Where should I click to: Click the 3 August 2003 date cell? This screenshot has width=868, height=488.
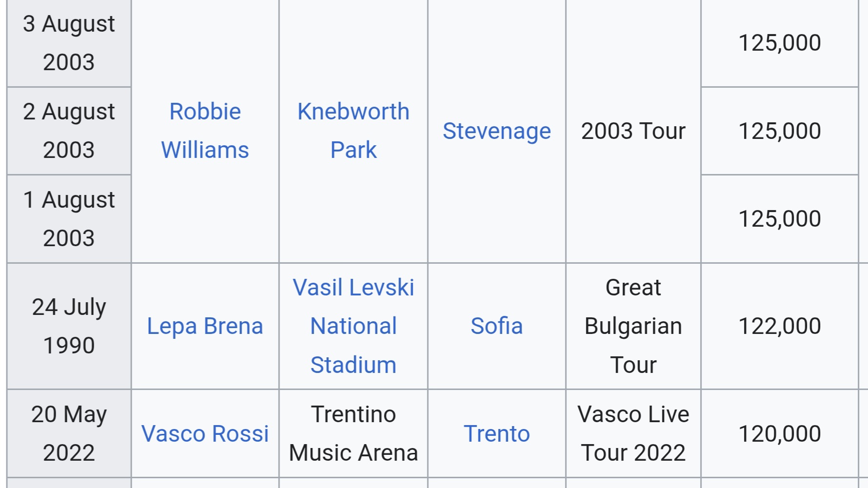[69, 43]
